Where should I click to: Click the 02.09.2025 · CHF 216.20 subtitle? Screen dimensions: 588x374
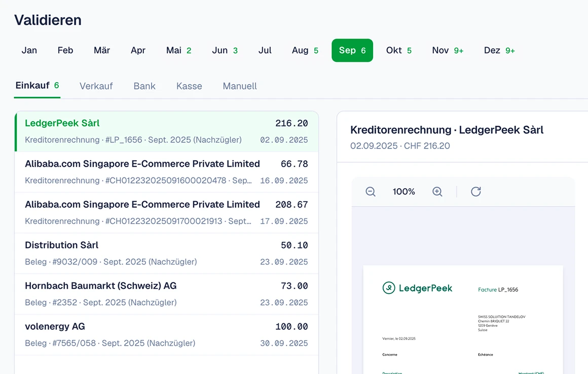pyautogui.click(x=400, y=146)
